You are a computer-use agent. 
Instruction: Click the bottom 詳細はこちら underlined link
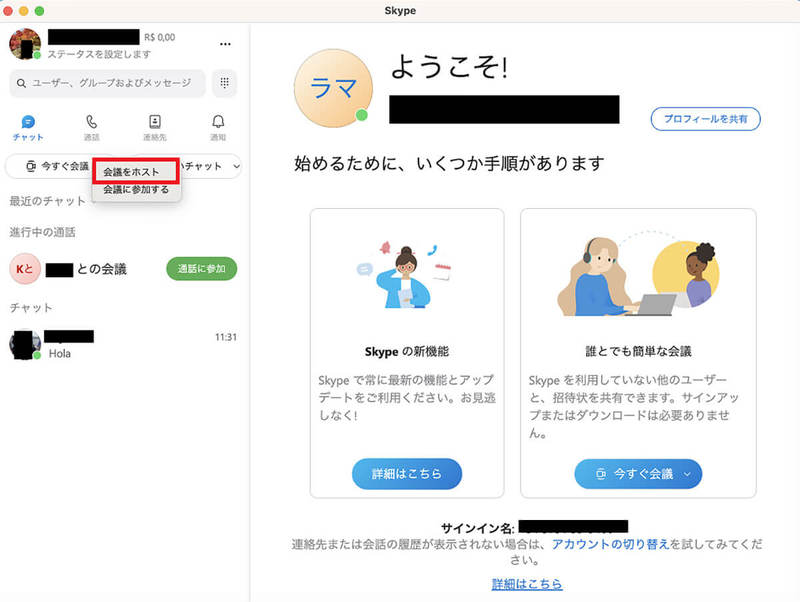click(527, 584)
